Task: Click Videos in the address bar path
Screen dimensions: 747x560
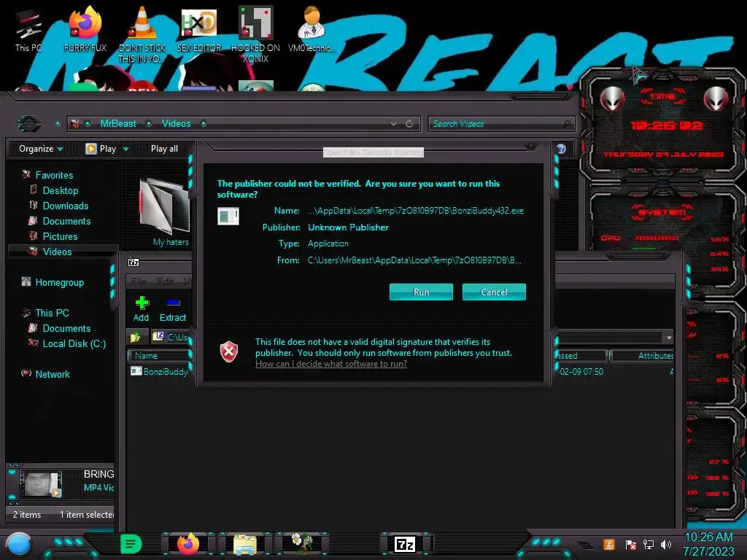Action: click(176, 123)
